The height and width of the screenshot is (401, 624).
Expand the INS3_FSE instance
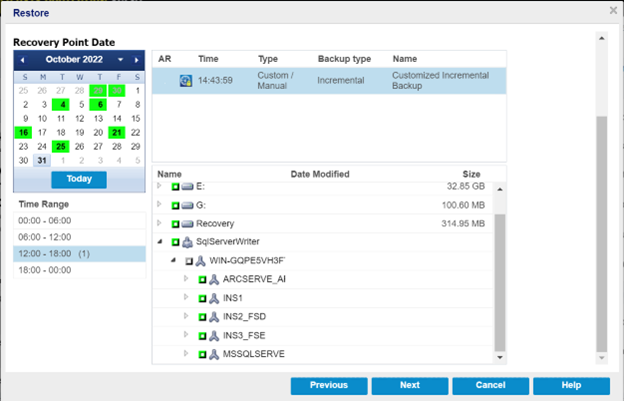click(186, 335)
